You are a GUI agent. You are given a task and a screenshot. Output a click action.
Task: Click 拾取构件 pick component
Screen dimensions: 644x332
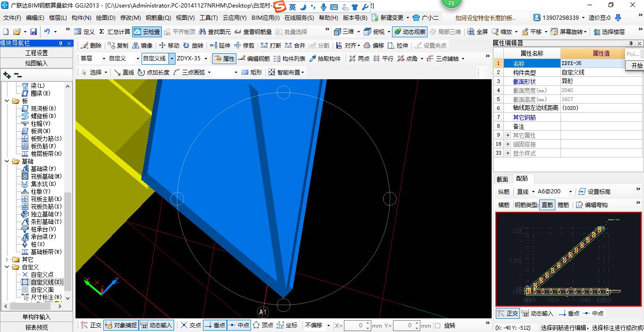pyautogui.click(x=325, y=59)
